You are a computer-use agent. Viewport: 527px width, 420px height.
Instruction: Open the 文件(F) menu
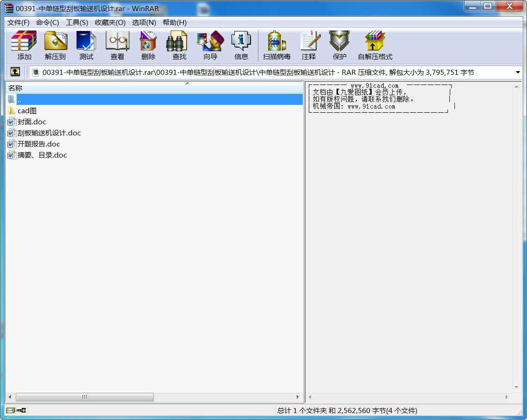tap(18, 22)
